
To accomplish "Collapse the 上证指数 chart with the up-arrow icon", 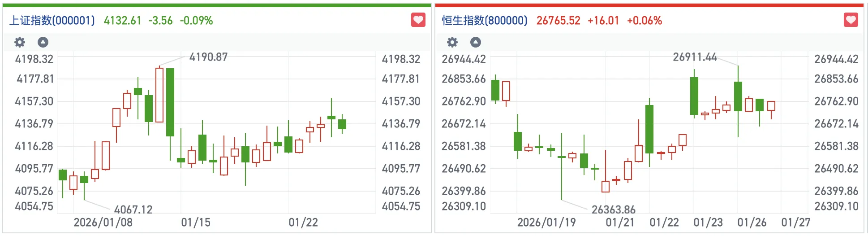I will [x=43, y=42].
